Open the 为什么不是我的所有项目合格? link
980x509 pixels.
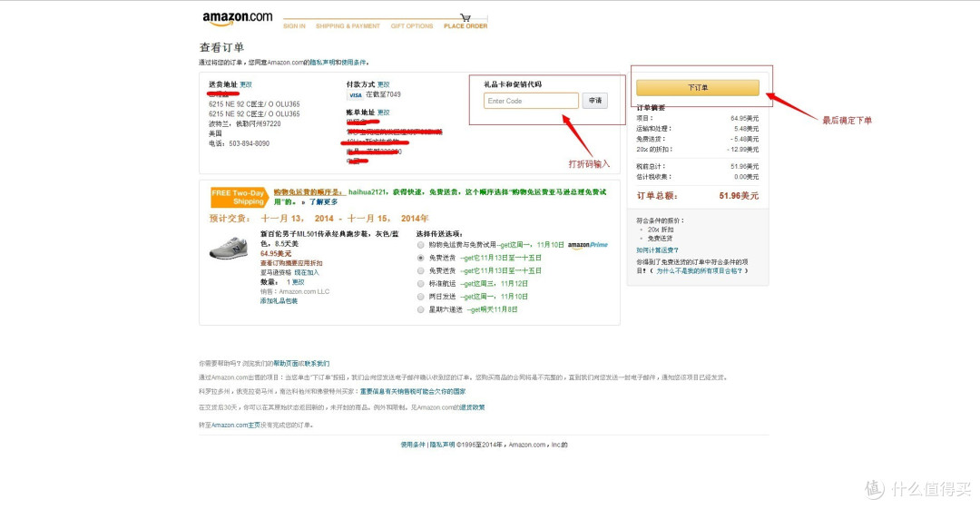700,270
